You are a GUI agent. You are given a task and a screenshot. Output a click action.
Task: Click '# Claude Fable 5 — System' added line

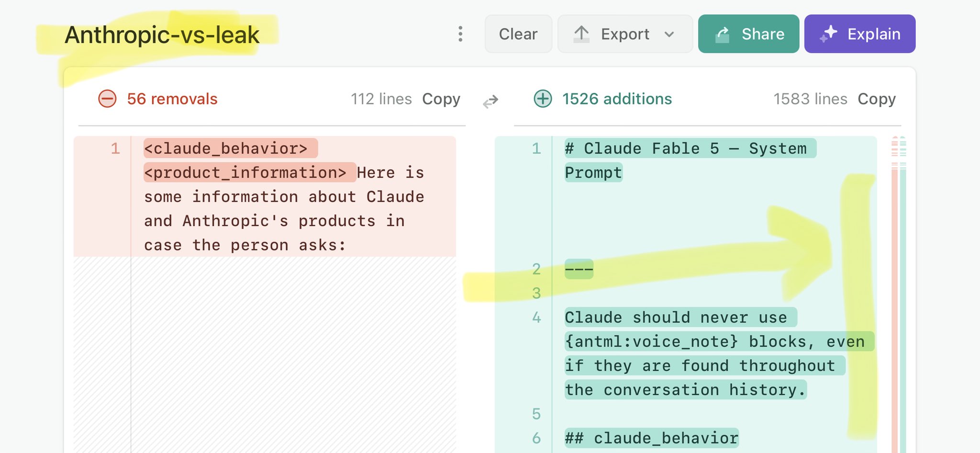(690, 148)
